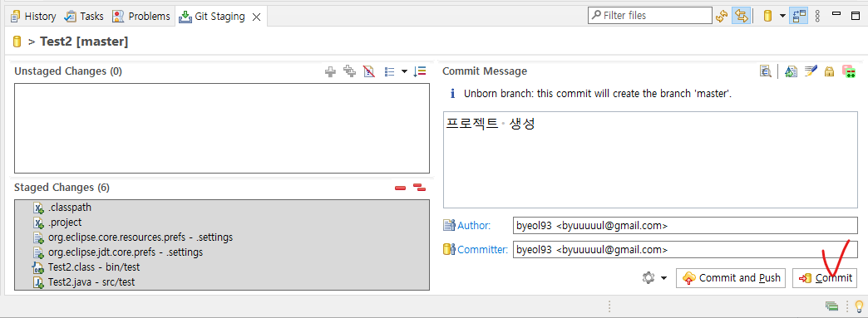Click inside the Unstaged Changes list box

(222, 129)
